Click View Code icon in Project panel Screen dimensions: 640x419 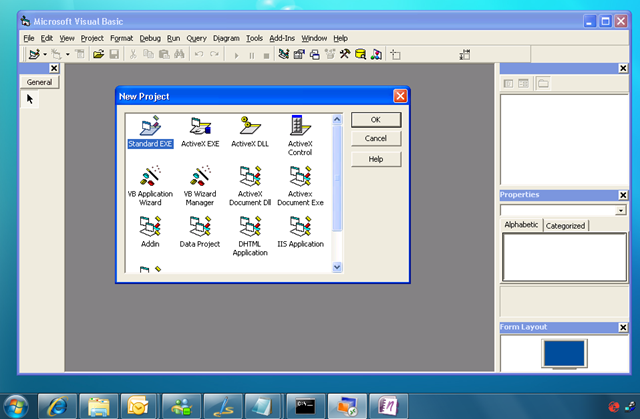[x=508, y=84]
